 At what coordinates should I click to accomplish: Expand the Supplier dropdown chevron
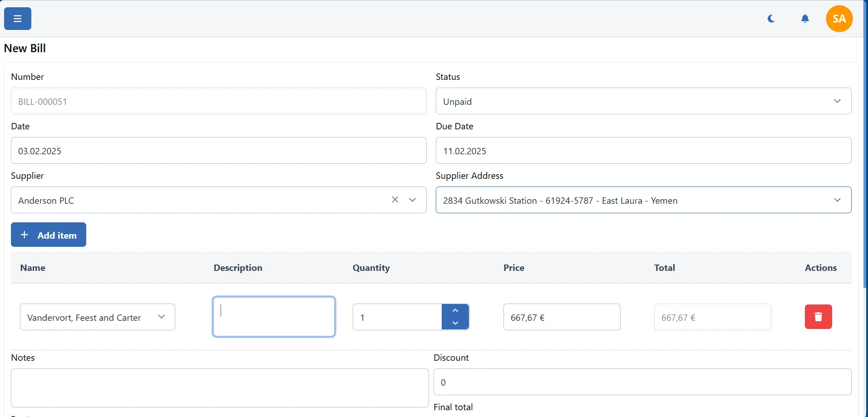point(412,200)
